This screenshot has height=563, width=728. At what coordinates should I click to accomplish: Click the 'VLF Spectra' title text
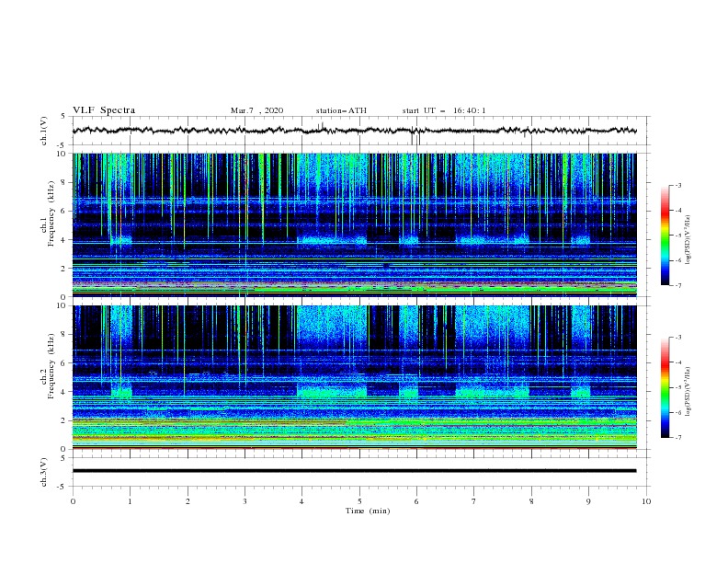pyautogui.click(x=104, y=110)
